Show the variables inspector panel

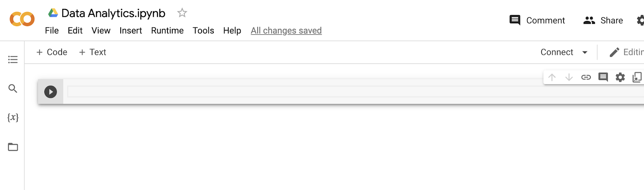pyautogui.click(x=13, y=118)
